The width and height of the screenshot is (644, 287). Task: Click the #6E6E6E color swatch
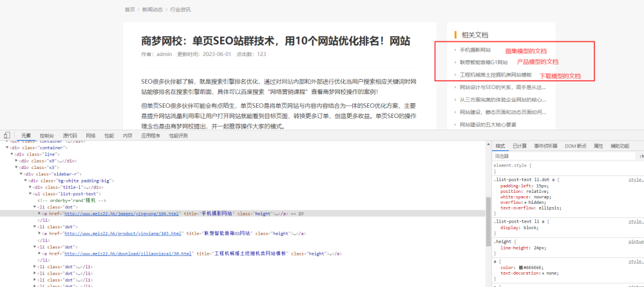521,267
